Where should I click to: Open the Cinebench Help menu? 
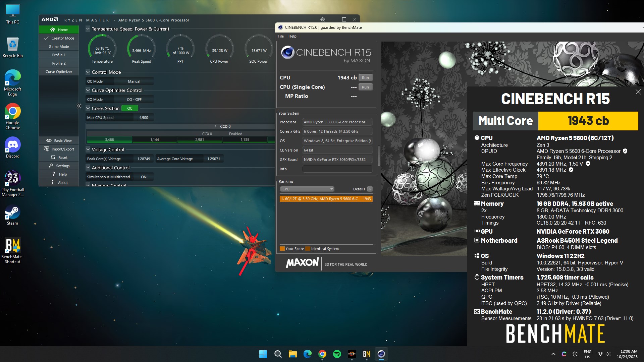pyautogui.click(x=292, y=36)
